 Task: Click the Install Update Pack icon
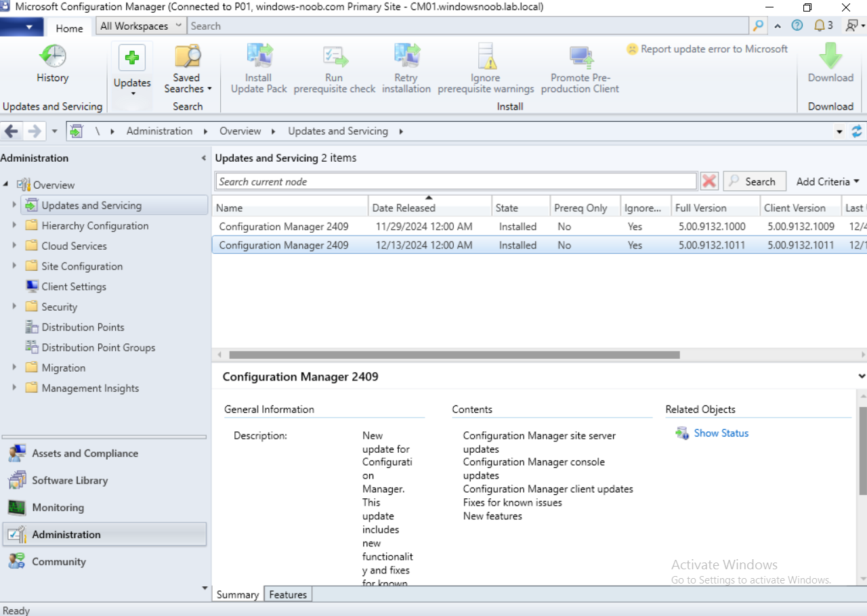pos(259,57)
